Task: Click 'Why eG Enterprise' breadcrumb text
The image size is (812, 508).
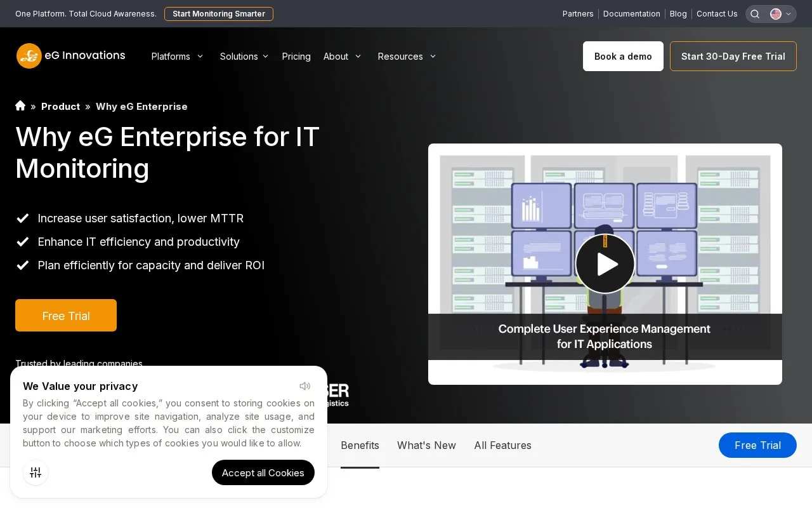Action: click(x=141, y=107)
